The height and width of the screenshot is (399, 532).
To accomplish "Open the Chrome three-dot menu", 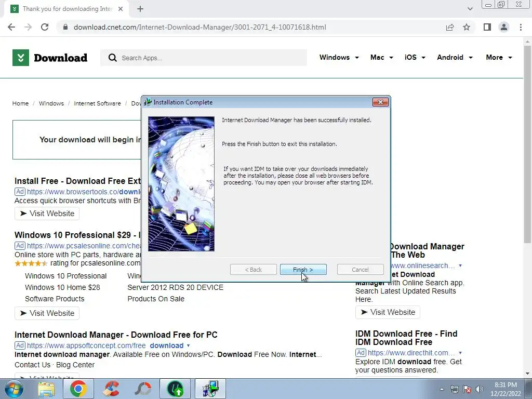I will click(521, 27).
